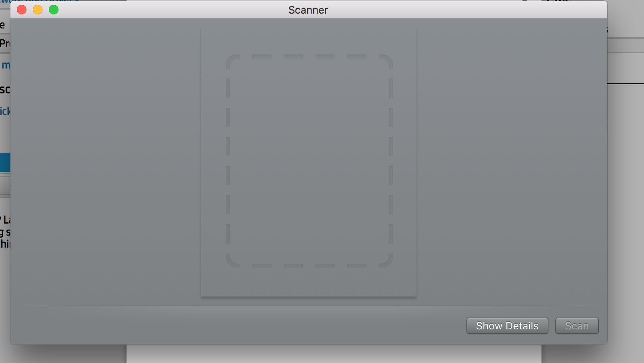Click the preview page margin under dashed outline
The image size is (644, 363).
click(x=309, y=282)
